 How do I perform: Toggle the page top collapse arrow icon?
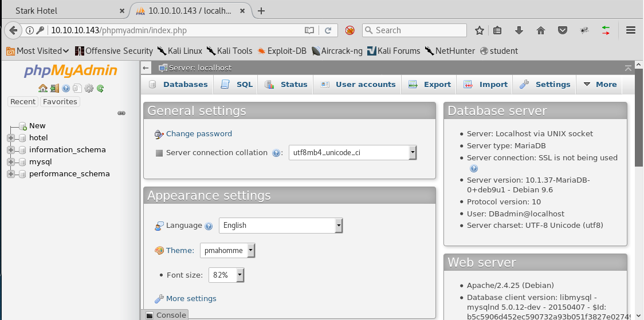pyautogui.click(x=629, y=68)
